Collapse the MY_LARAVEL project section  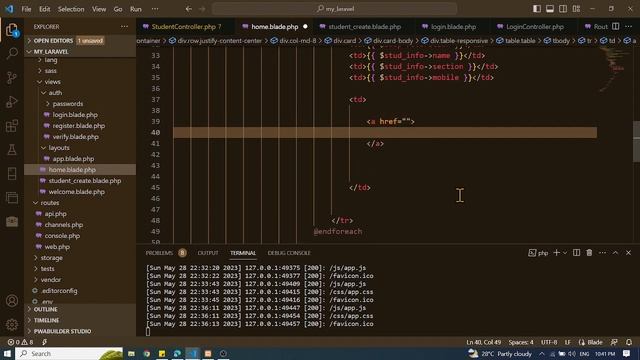[x=51, y=52]
